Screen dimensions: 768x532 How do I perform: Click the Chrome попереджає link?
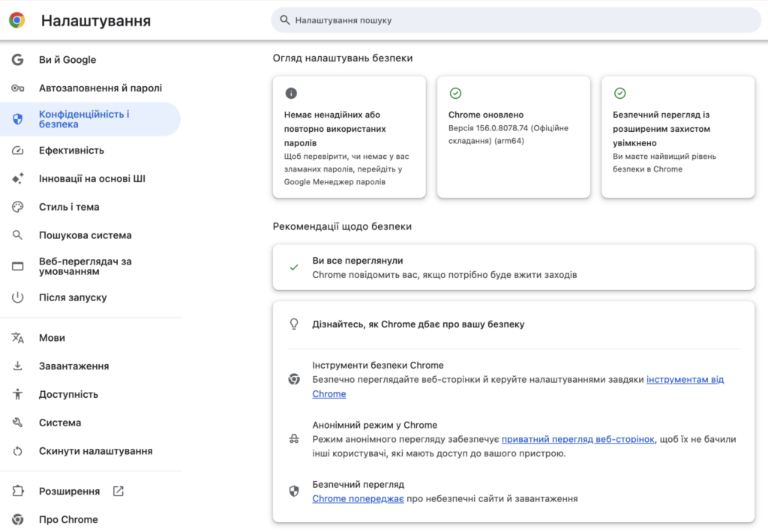point(358,499)
